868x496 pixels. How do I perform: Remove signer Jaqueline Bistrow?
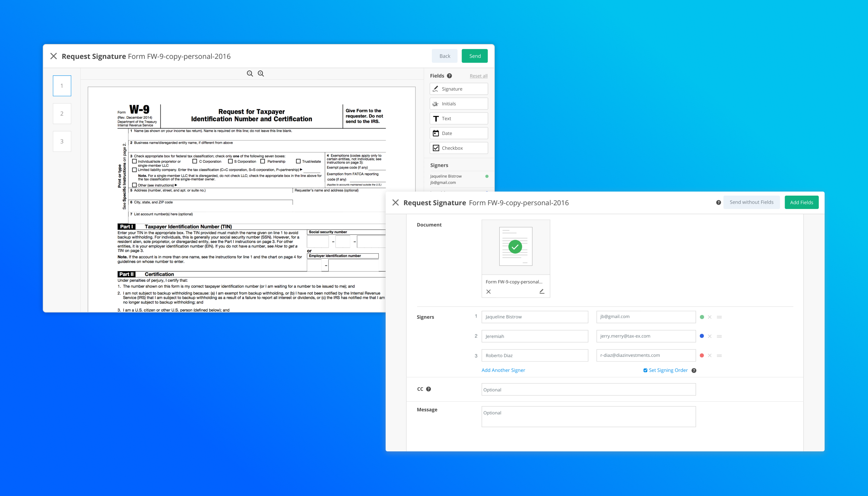click(710, 317)
